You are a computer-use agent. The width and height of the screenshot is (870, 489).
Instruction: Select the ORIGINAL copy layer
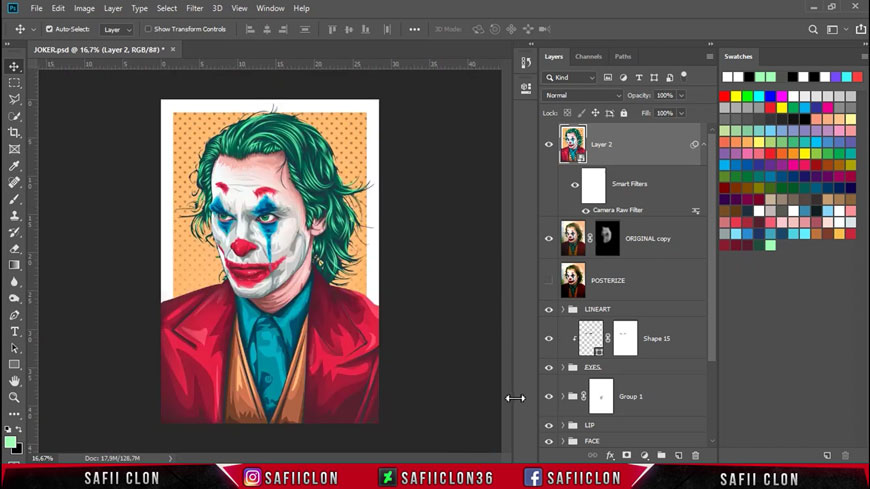pyautogui.click(x=648, y=239)
